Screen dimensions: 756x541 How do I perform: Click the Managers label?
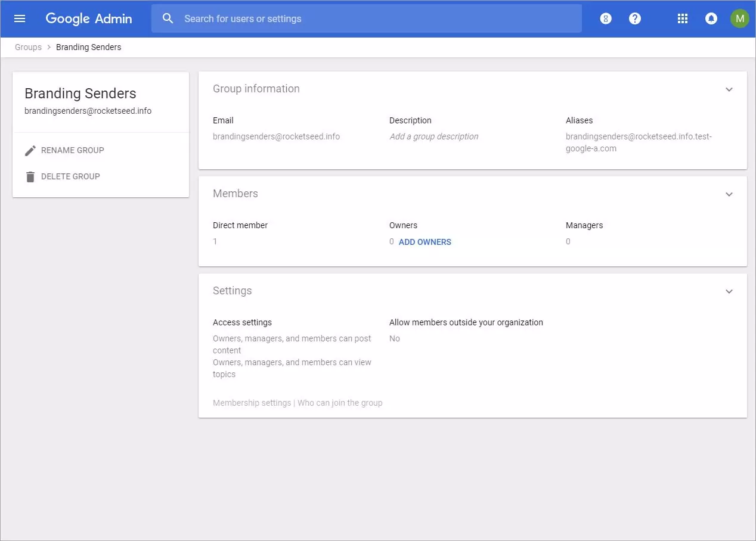(x=584, y=225)
